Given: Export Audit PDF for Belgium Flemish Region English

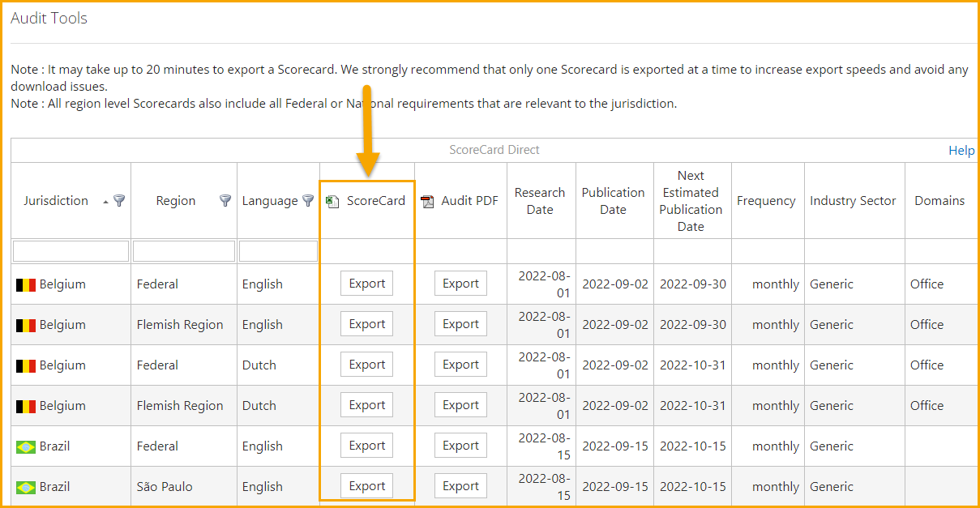Looking at the screenshot, I should 461,324.
